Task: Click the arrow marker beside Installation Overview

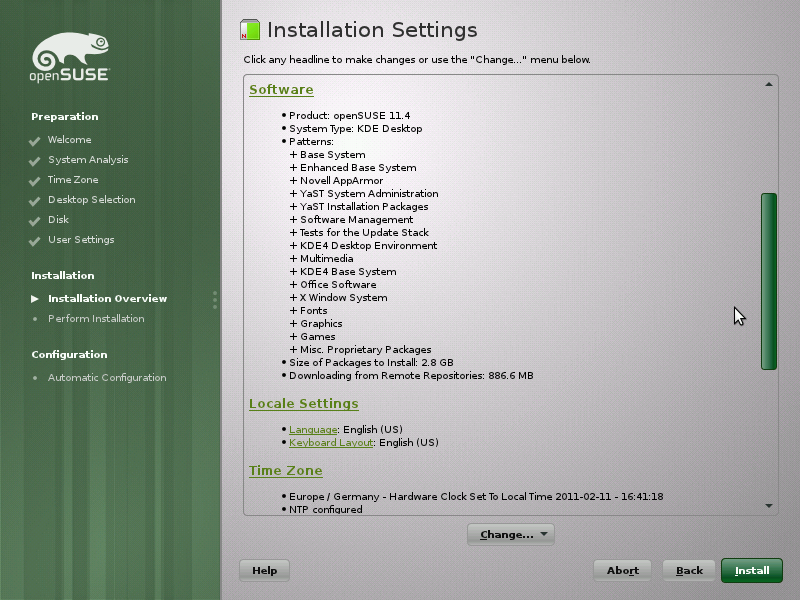Action: point(35,298)
